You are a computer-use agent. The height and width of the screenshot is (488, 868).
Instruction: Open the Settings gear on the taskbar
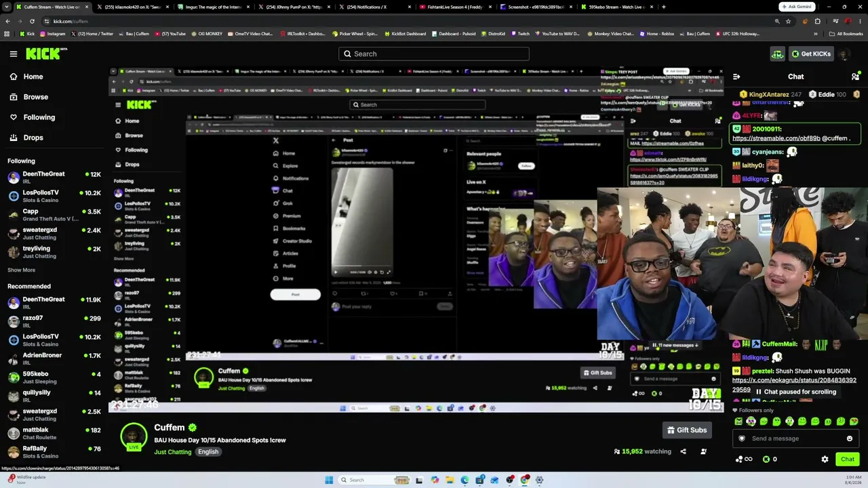coord(540,480)
